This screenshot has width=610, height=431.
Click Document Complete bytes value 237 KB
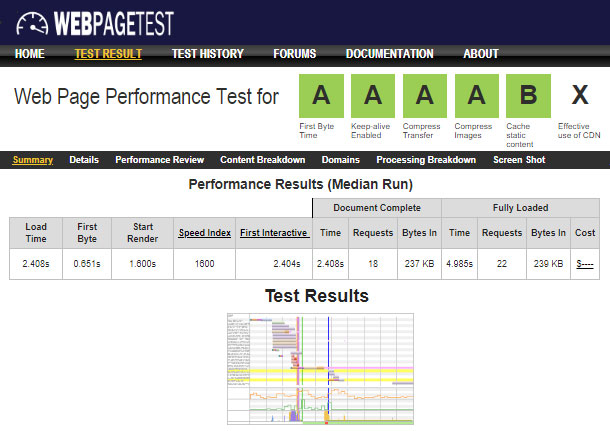click(419, 264)
